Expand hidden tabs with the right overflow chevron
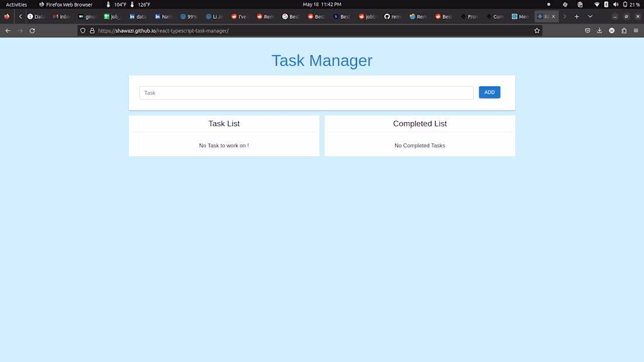The width and height of the screenshot is (644, 362). [x=564, y=16]
